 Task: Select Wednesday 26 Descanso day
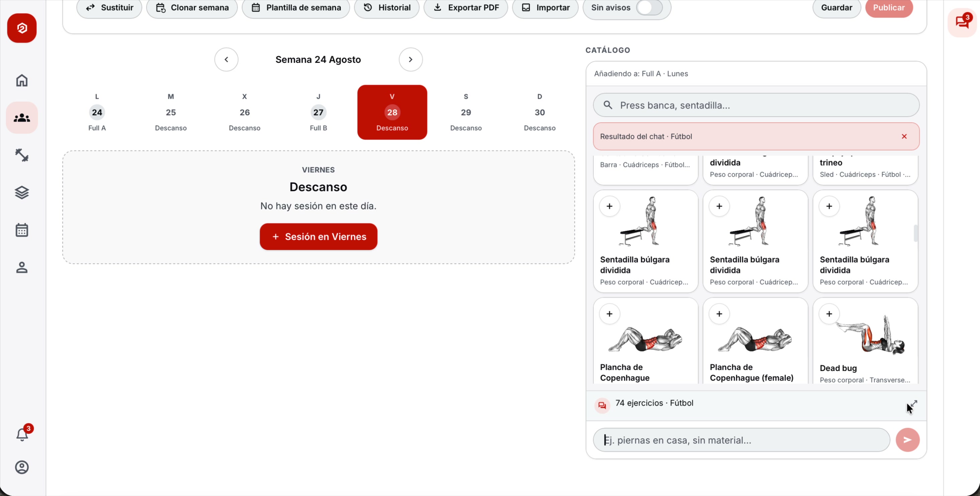(245, 112)
